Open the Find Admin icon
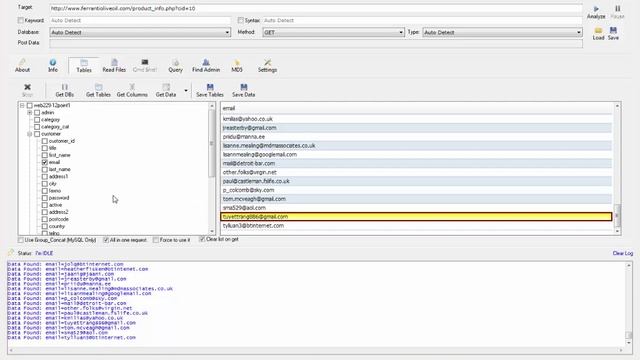The height and width of the screenshot is (360, 640). coord(206,62)
